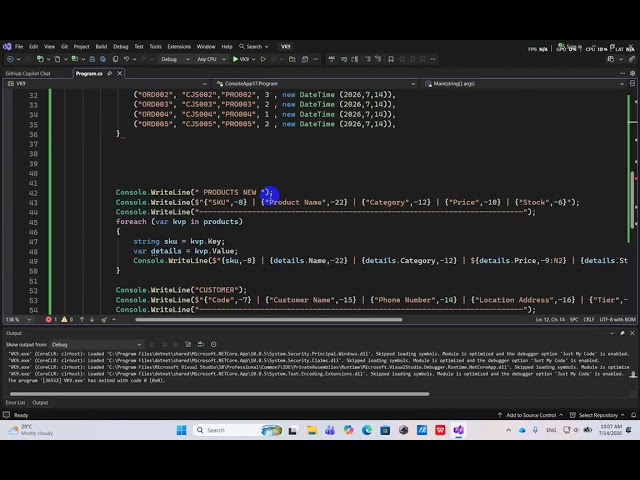Switch to the GitHub Copilot Chat tab
The width and height of the screenshot is (640, 480).
(28, 73)
